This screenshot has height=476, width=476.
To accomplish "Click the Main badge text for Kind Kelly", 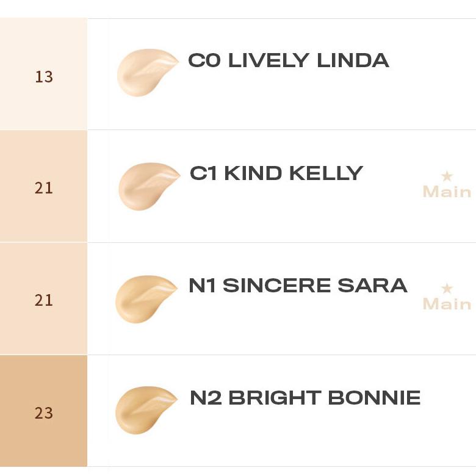I will click(447, 192).
